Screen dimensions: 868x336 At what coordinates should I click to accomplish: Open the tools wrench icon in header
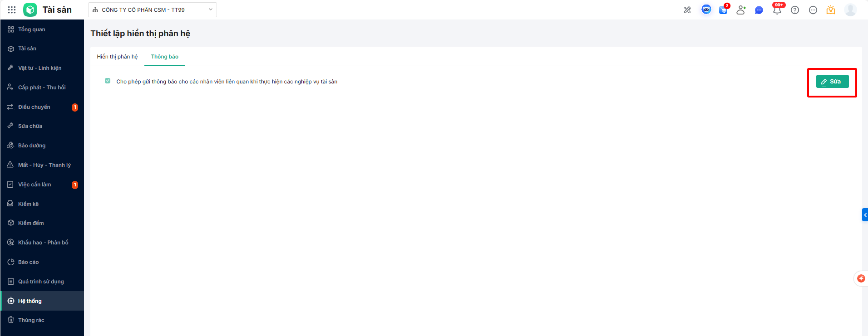coord(687,10)
